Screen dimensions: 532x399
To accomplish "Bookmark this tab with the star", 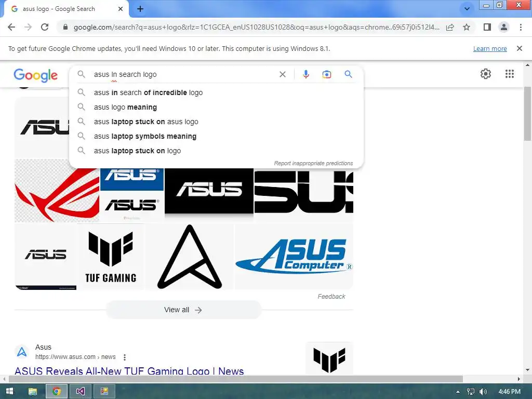I will pos(467,27).
